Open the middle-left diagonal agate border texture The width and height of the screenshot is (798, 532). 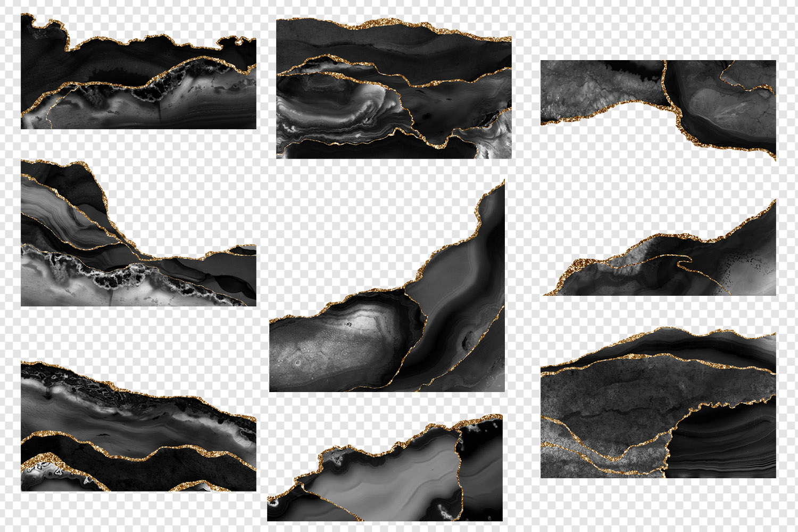[138, 234]
